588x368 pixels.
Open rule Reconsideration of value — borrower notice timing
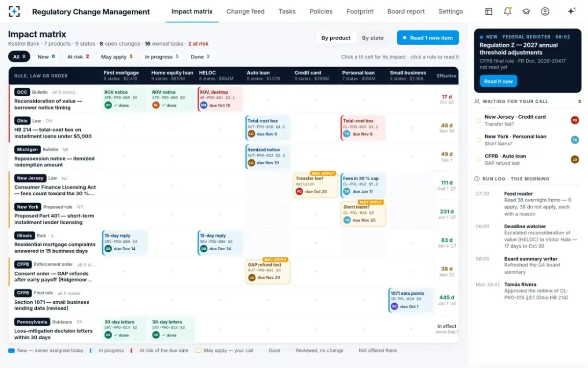click(x=54, y=100)
